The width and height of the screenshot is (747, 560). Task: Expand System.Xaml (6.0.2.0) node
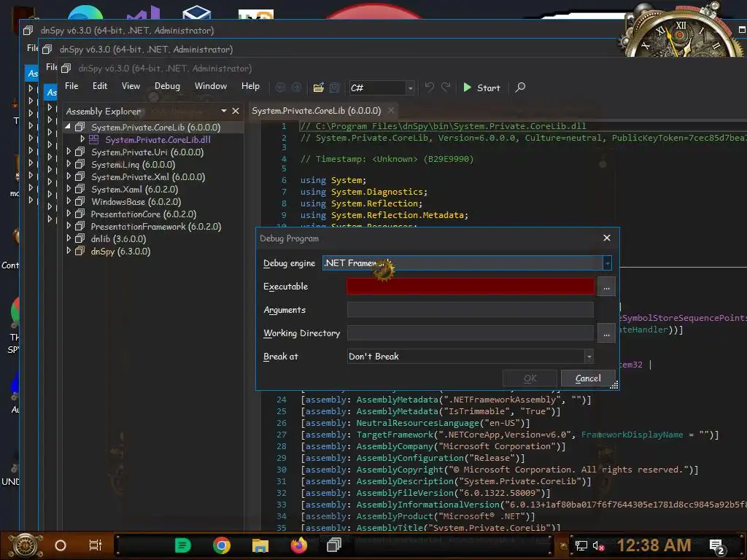click(x=69, y=189)
